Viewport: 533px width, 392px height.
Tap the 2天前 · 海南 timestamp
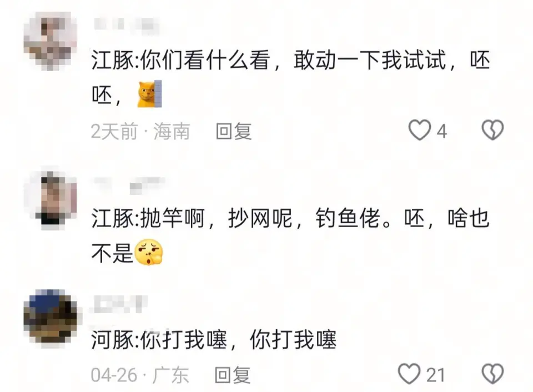point(140,131)
